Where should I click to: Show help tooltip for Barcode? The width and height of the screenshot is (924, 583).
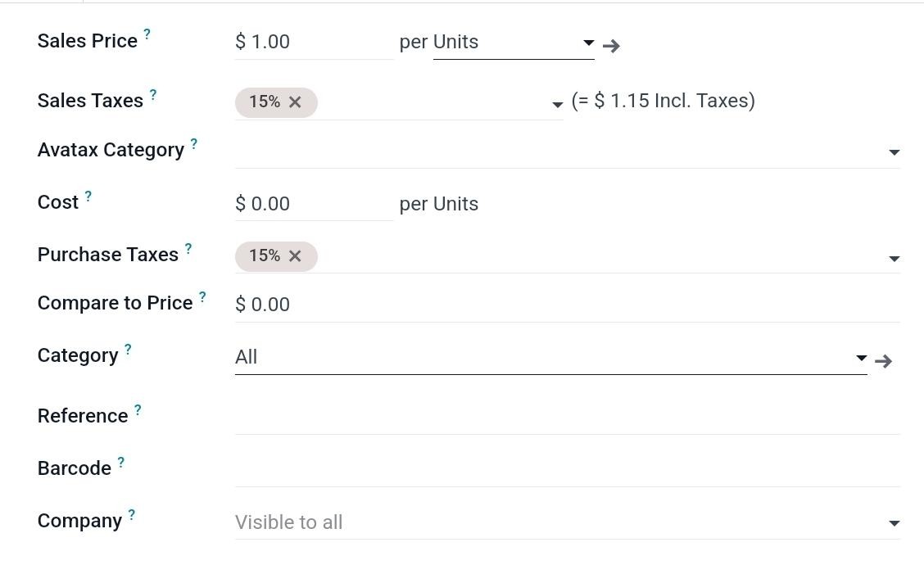coord(121,462)
